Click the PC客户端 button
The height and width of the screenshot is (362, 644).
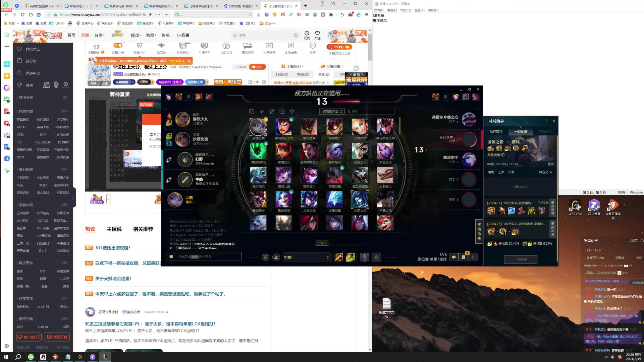point(339,47)
